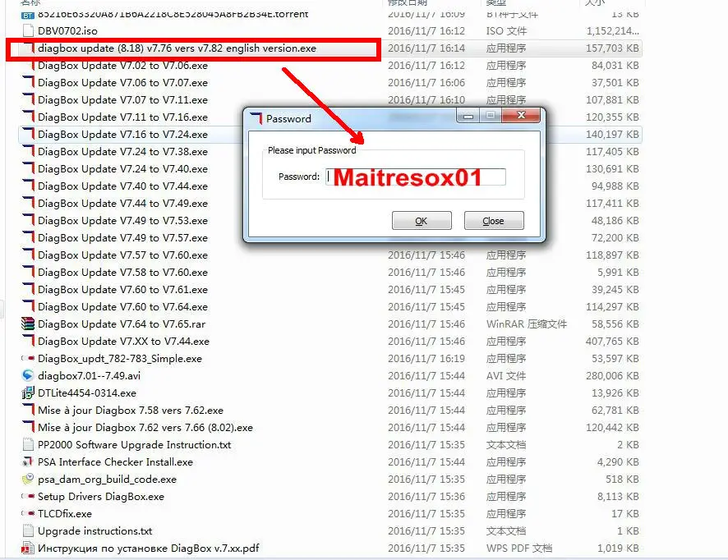
Task: Click OK in the Password dialog
Action: click(422, 221)
